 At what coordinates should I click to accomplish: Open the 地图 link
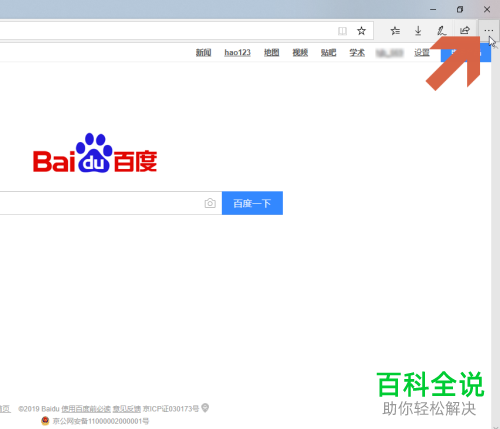(x=271, y=53)
